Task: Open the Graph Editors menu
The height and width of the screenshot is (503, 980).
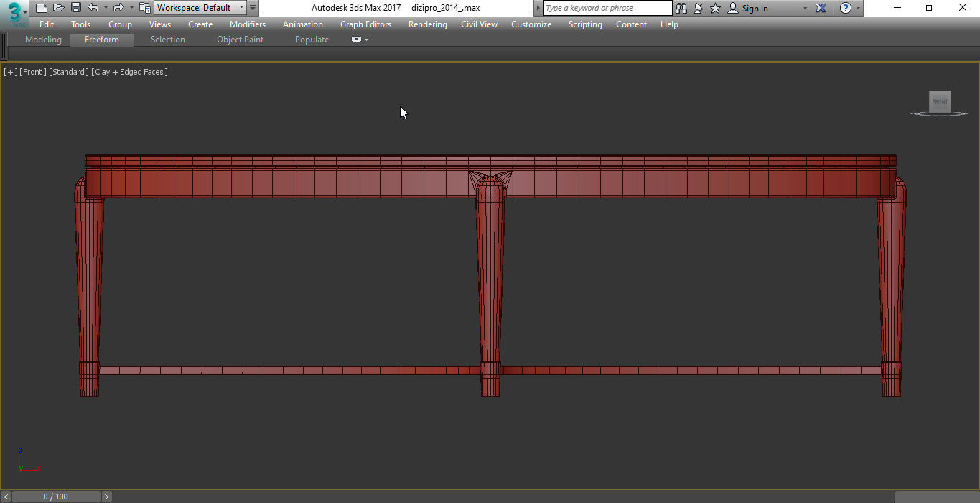Action: (x=365, y=24)
